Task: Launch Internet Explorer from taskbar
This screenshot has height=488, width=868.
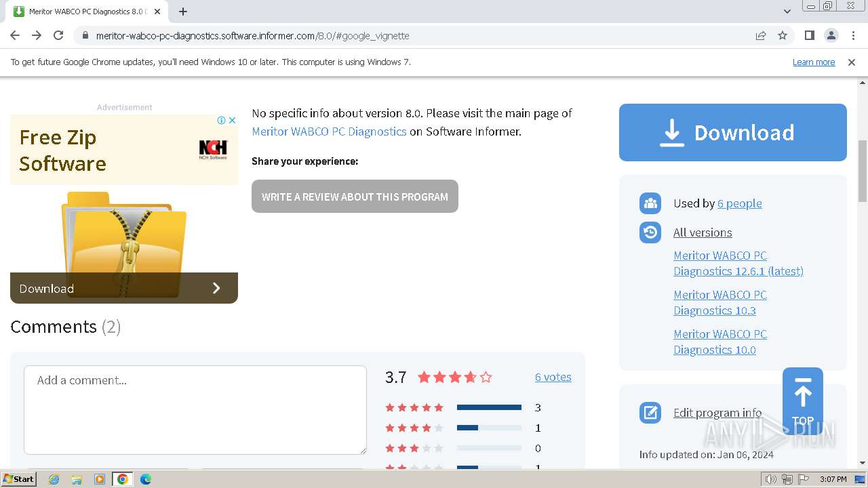Action: coord(54,479)
